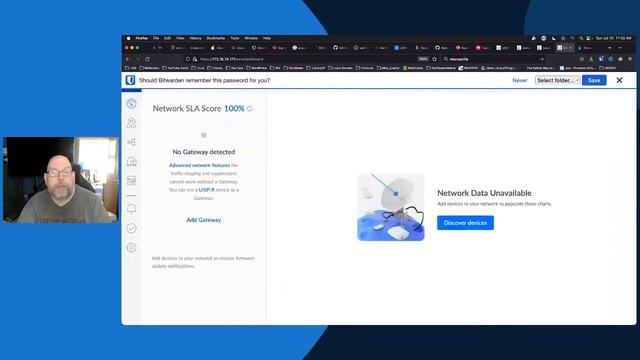
Task: Click the Bitwarden shield logo in banner
Action: point(131,80)
